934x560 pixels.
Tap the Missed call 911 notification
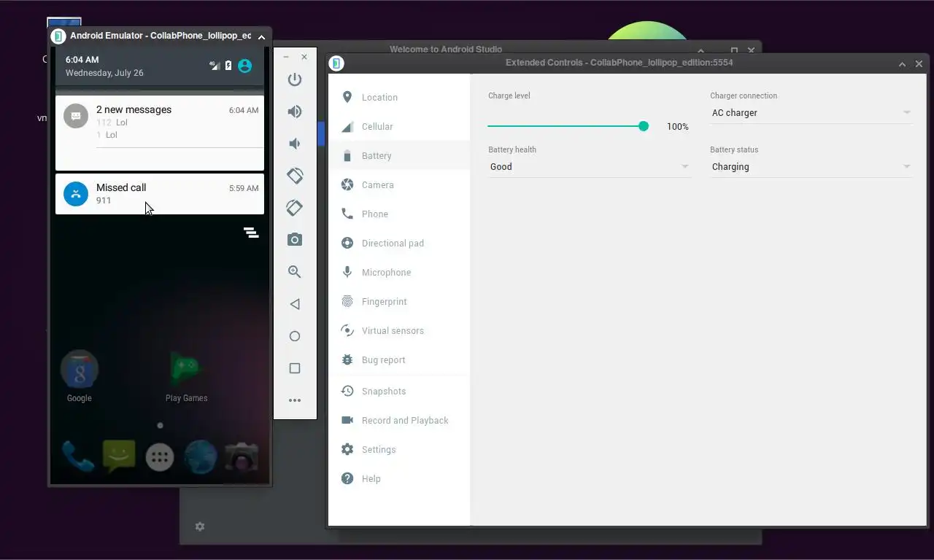[x=160, y=194]
